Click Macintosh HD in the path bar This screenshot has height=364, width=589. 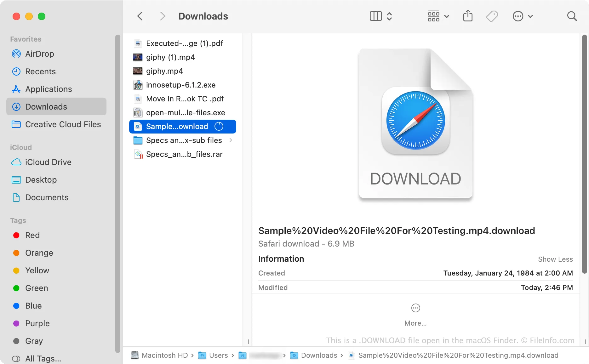point(160,355)
